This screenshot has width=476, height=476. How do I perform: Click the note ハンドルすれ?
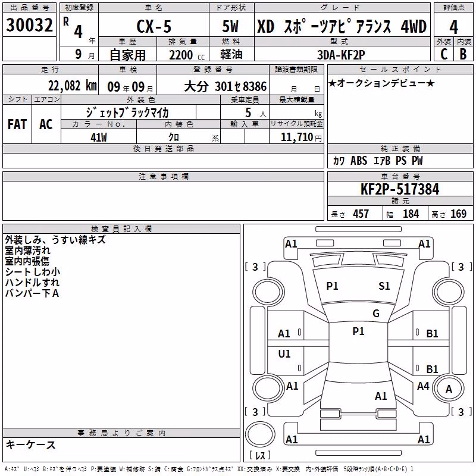coord(32,282)
